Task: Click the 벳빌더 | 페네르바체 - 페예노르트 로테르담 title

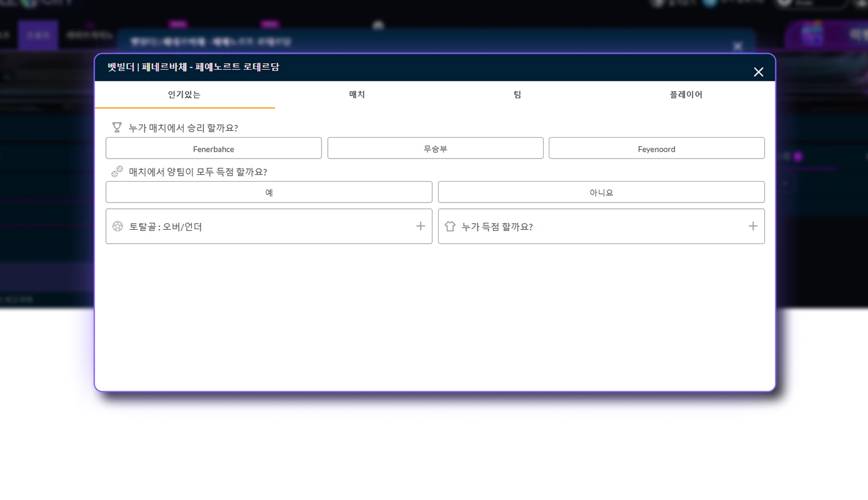Action: pyautogui.click(x=193, y=67)
